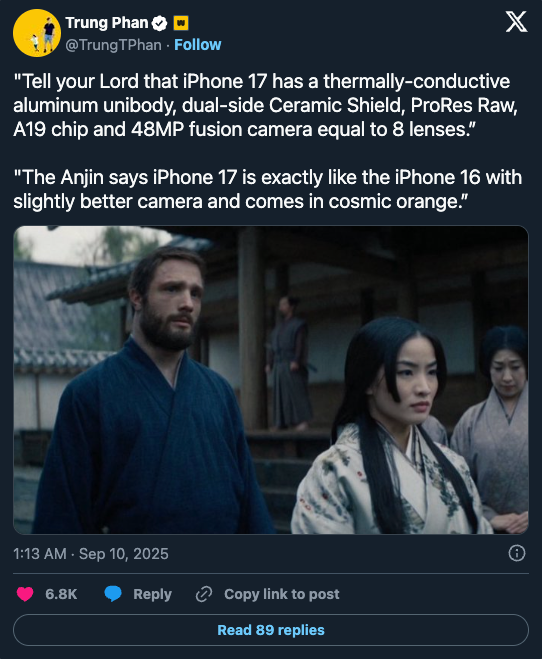Image resolution: width=542 pixels, height=659 pixels.
Task: Click the blue verified checkmark badge
Action: tap(160, 23)
